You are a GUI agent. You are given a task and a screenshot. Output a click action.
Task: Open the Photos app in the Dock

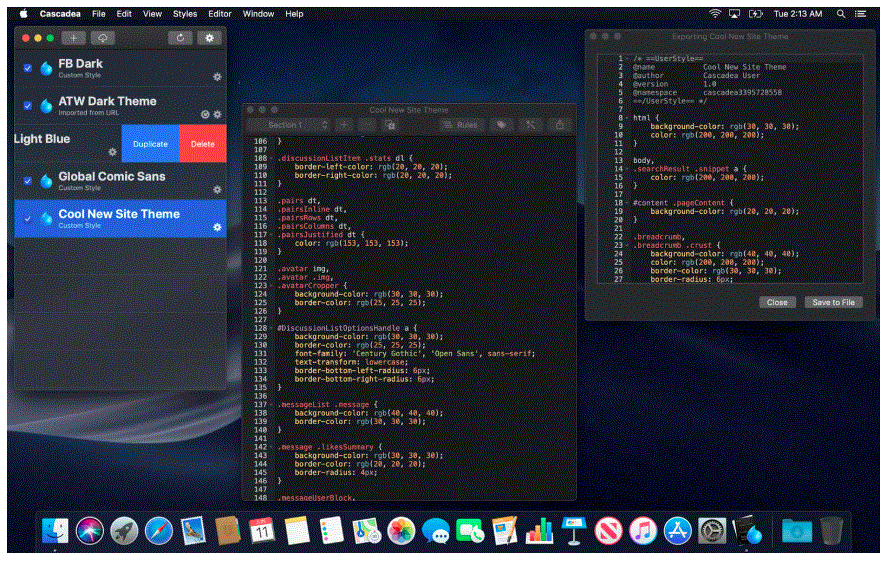(x=401, y=531)
